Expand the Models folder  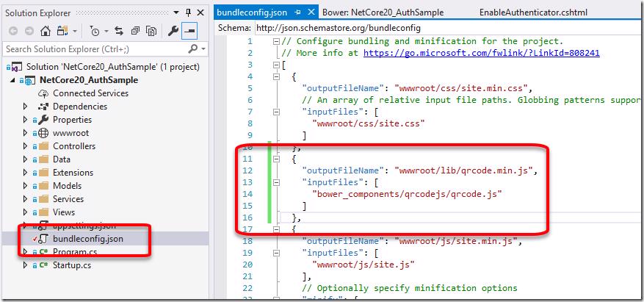point(25,185)
